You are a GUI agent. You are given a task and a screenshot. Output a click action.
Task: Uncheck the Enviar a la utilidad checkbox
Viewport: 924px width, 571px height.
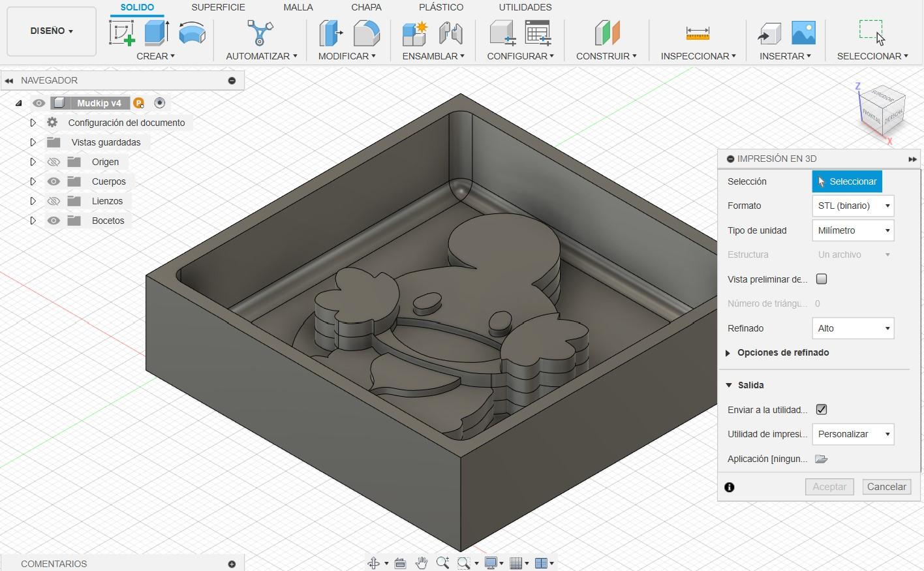(822, 410)
